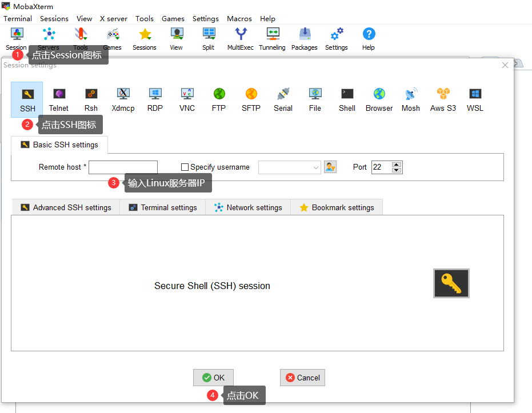Select the Mosh session type
The width and height of the screenshot is (532, 413).
(411, 100)
